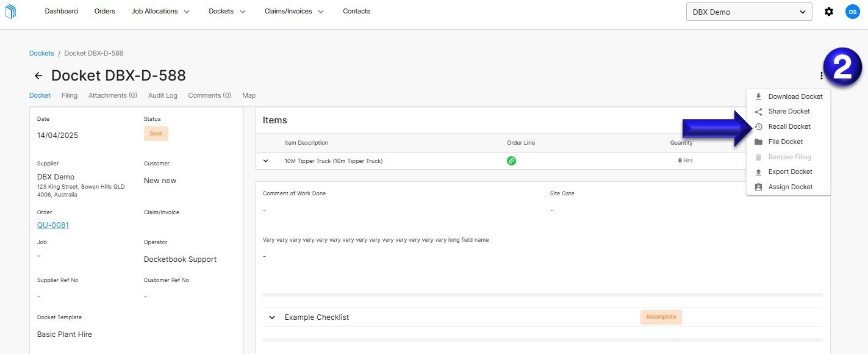868x354 pixels.
Task: Open the Job Allocations dropdown menu
Action: tap(160, 11)
